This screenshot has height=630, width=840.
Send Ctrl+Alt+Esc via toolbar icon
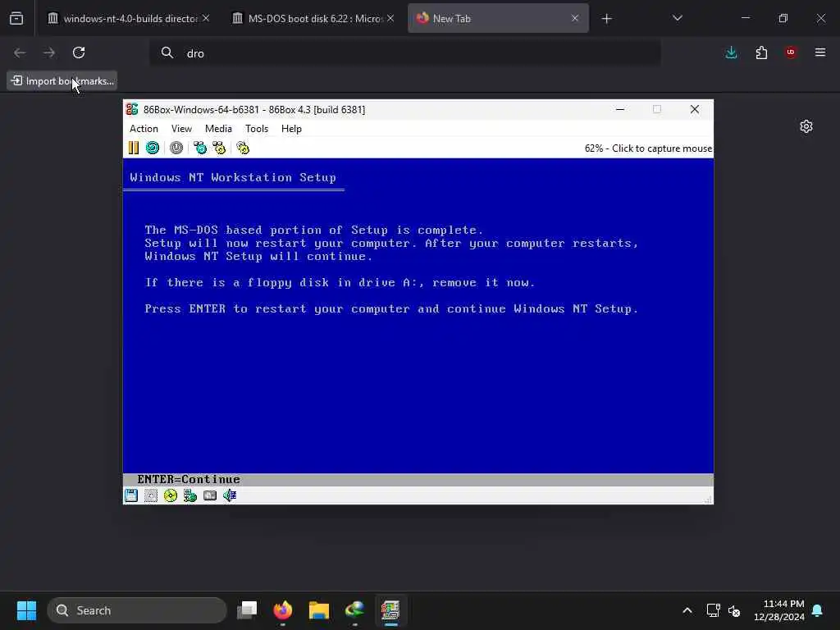coord(219,148)
